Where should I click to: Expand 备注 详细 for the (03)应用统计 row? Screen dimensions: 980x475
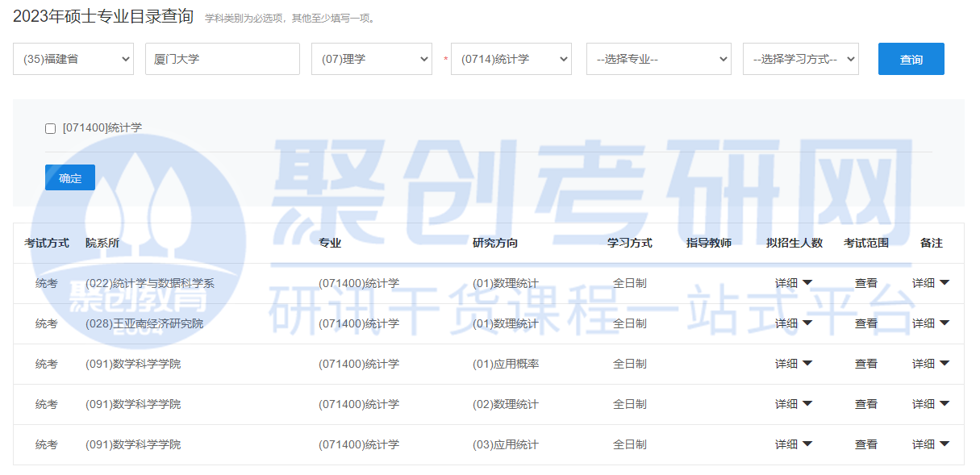931,444
